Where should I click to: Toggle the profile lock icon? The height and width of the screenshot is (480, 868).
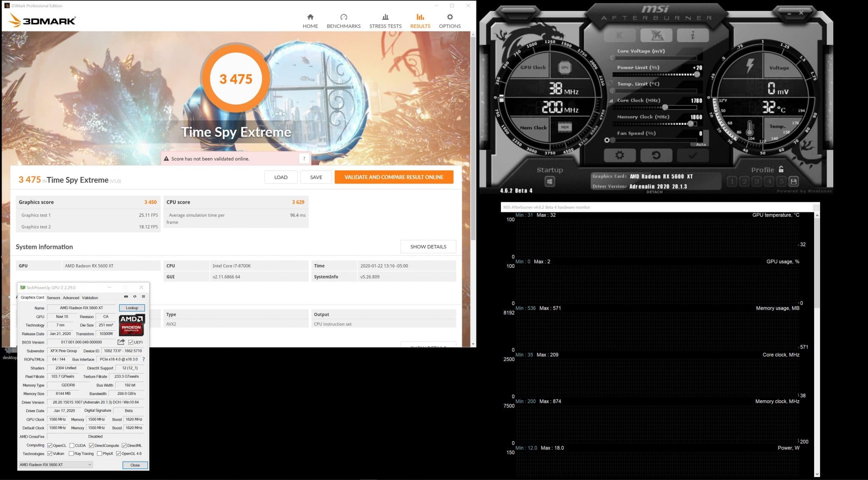tap(781, 169)
